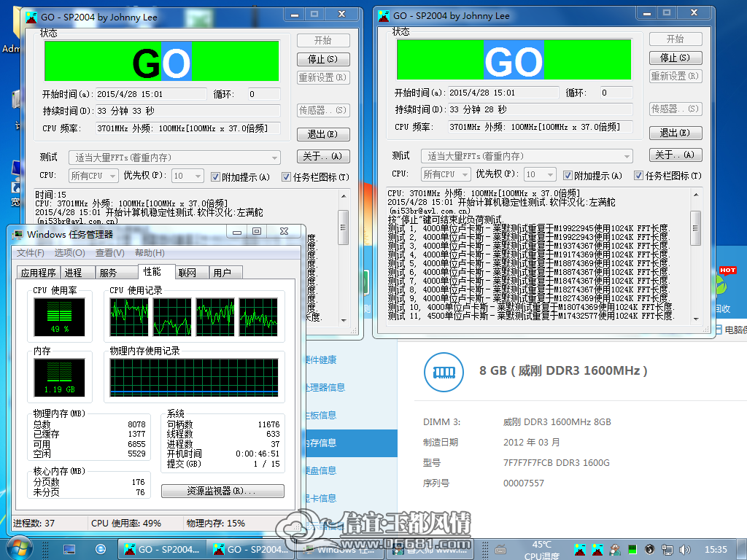Click CPU 频率 field in right SP2004
Image resolution: width=747 pixels, height=560 pixels.
pos(541,127)
